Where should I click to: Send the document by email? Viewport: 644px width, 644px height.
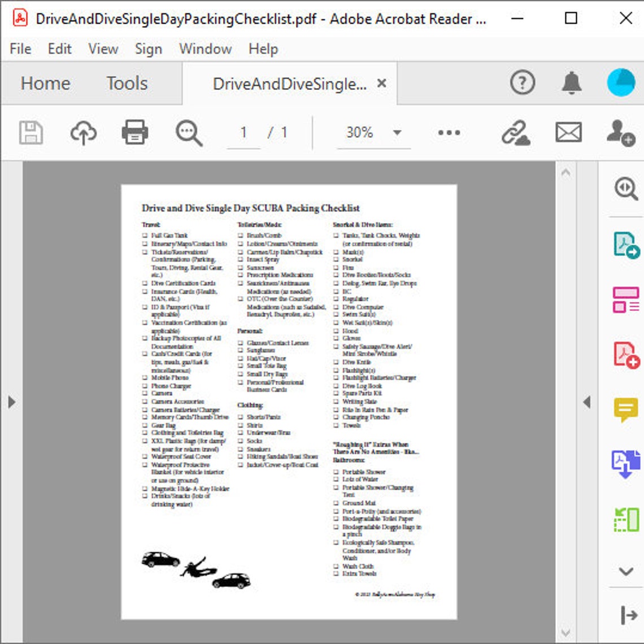pyautogui.click(x=568, y=133)
